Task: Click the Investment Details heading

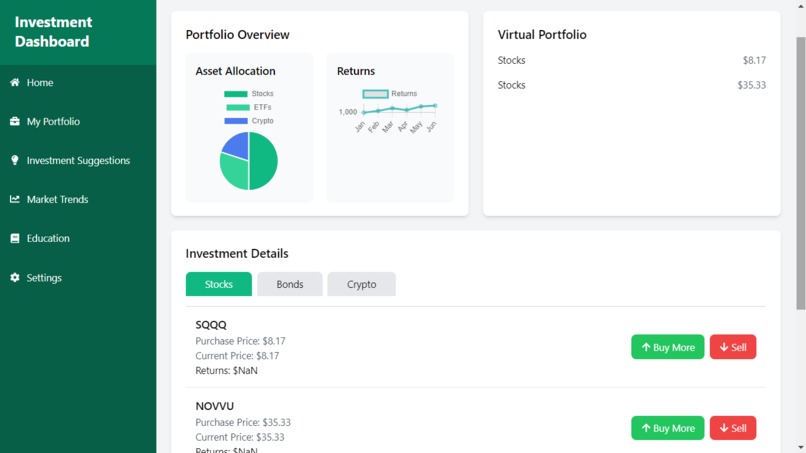Action: [x=237, y=253]
